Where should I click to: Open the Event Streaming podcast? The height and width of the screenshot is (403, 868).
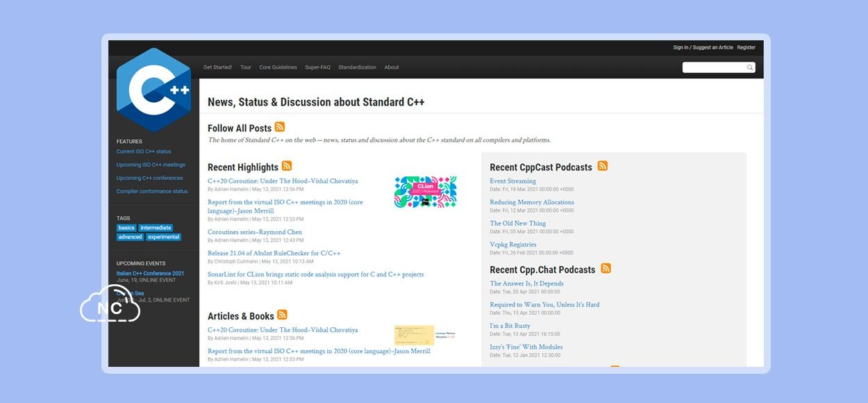tap(513, 181)
